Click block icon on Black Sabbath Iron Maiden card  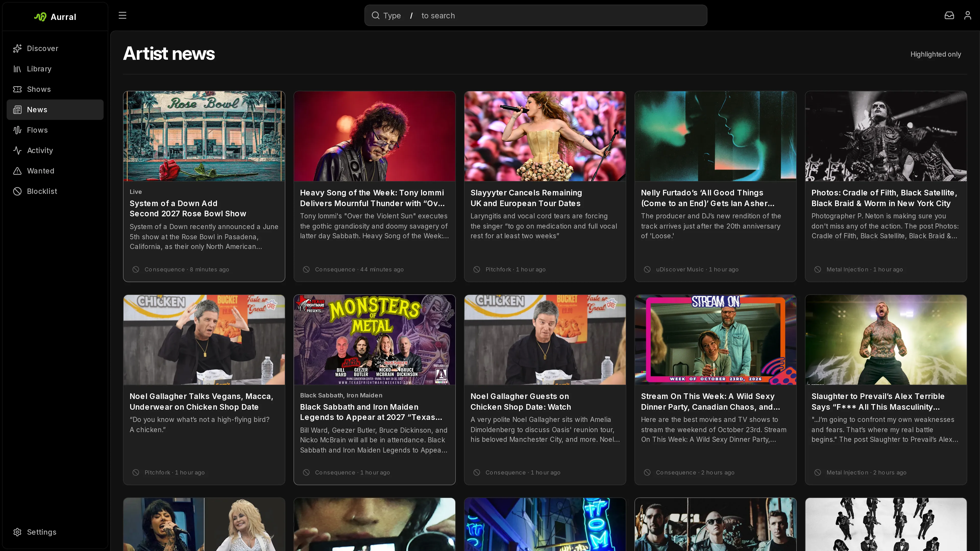[x=306, y=472]
